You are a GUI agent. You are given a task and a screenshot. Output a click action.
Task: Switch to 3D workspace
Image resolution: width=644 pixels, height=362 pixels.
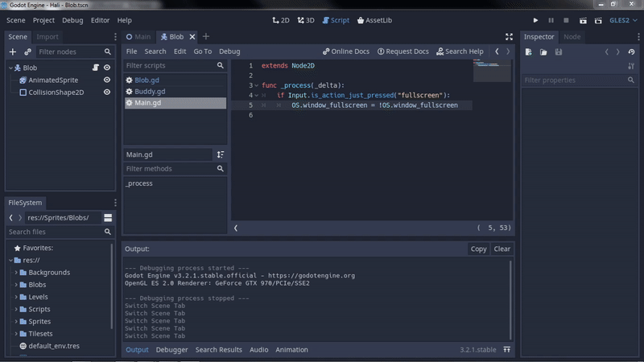(x=306, y=20)
